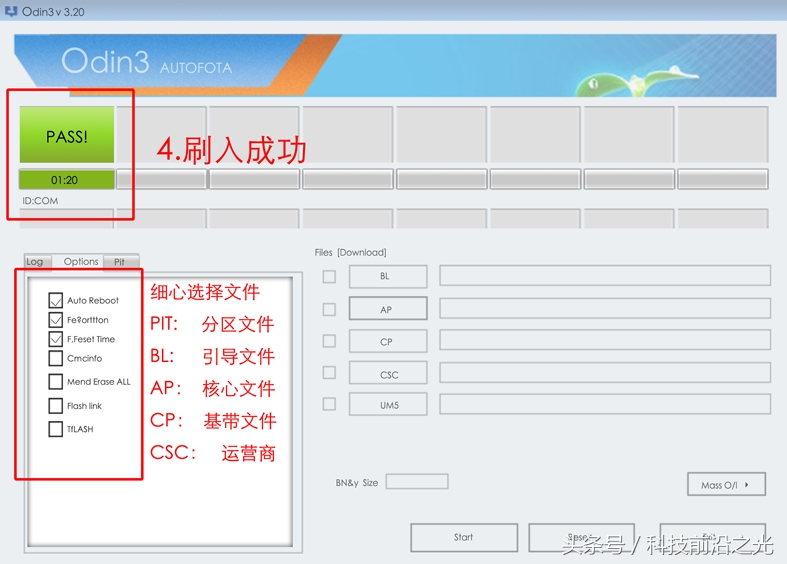Screen dimensions: 787x564
Task: Click the BL file button
Action: pyautogui.click(x=388, y=276)
